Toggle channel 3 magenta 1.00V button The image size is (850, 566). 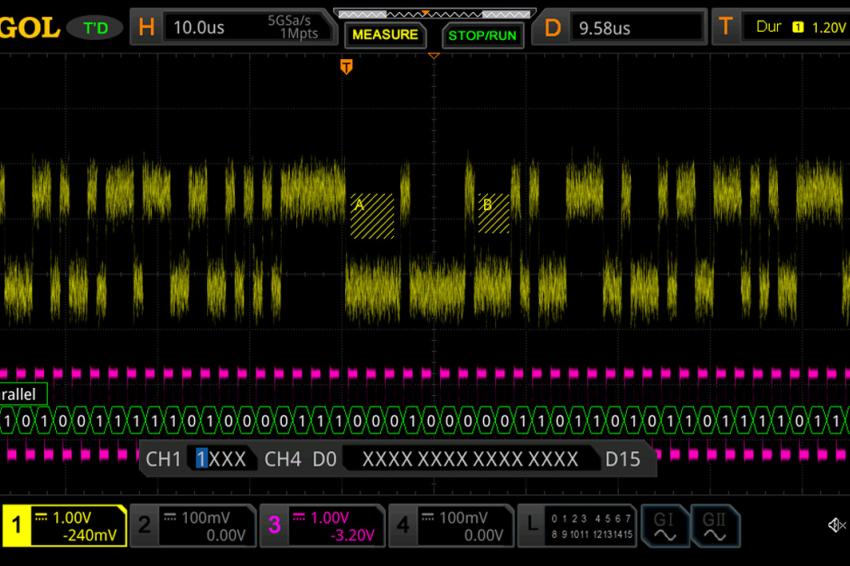(322, 525)
